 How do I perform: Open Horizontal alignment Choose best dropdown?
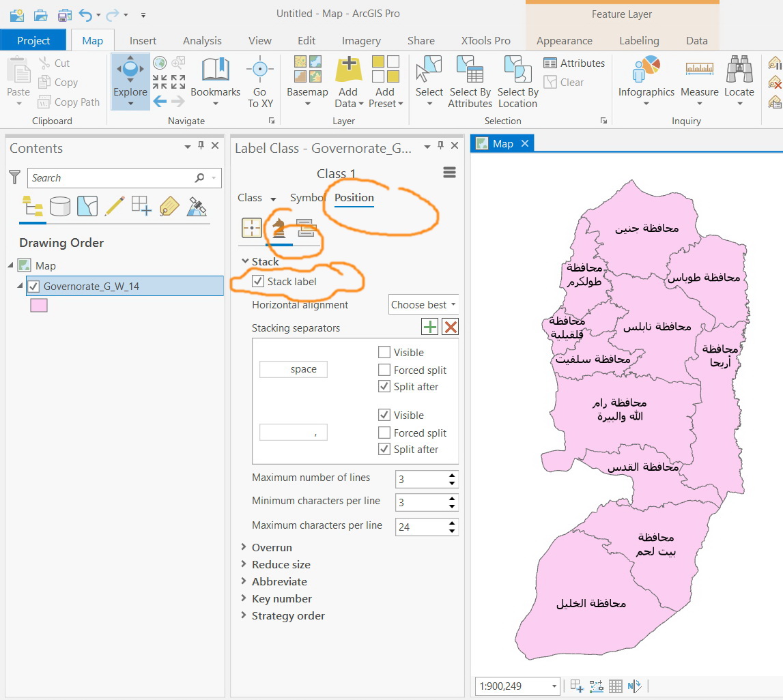click(423, 304)
